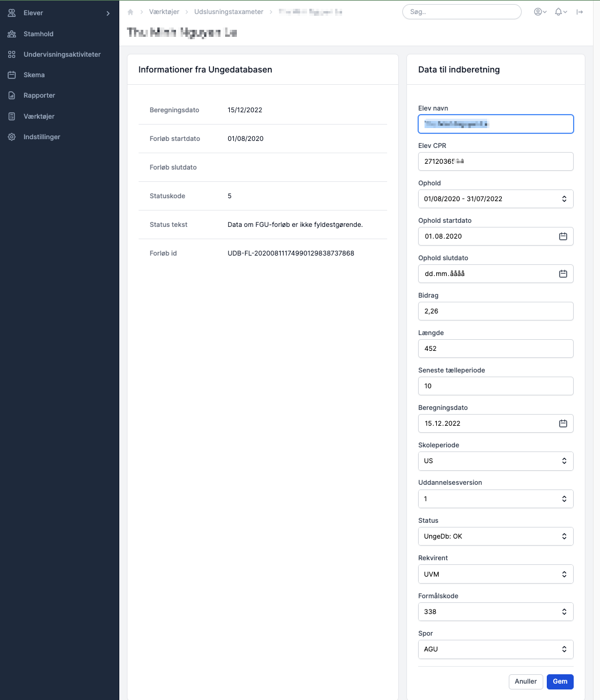
Task: Click the Rapporter document icon
Action: [x=12, y=95]
